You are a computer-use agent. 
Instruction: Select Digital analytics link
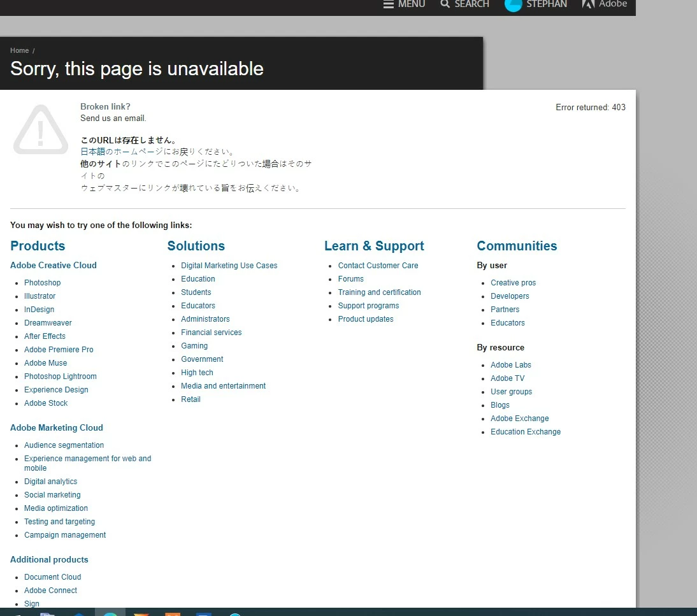[x=51, y=482]
